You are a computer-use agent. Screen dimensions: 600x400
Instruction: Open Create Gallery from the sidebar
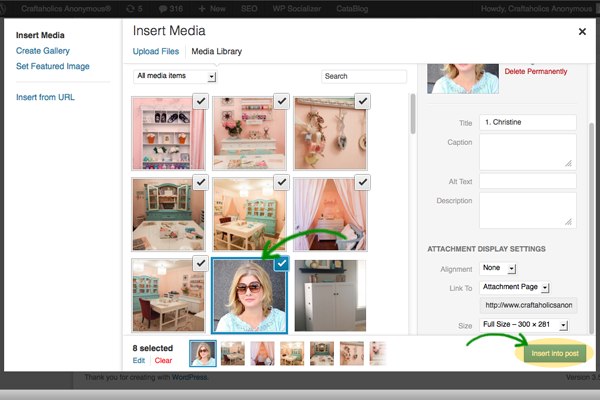point(43,50)
